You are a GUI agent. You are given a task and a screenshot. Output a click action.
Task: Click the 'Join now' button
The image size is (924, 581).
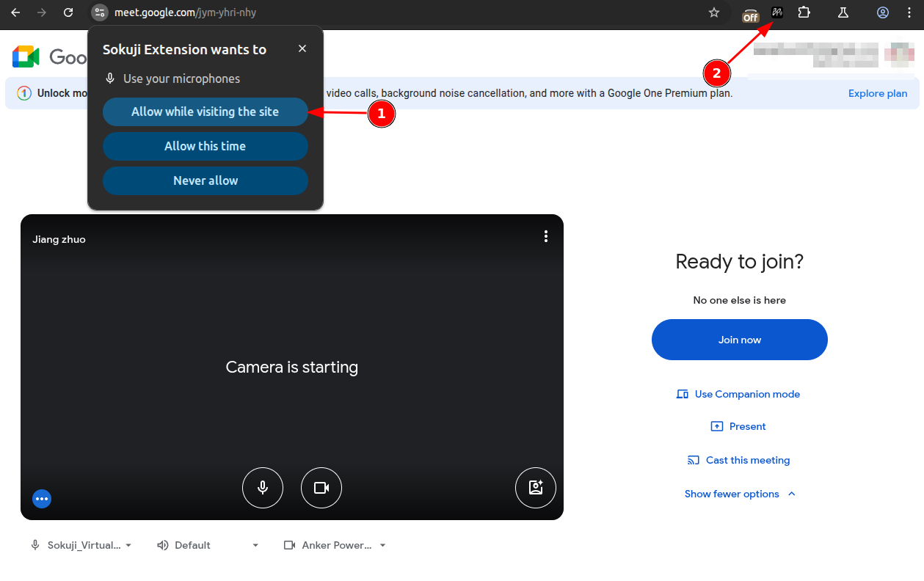pyautogui.click(x=740, y=340)
